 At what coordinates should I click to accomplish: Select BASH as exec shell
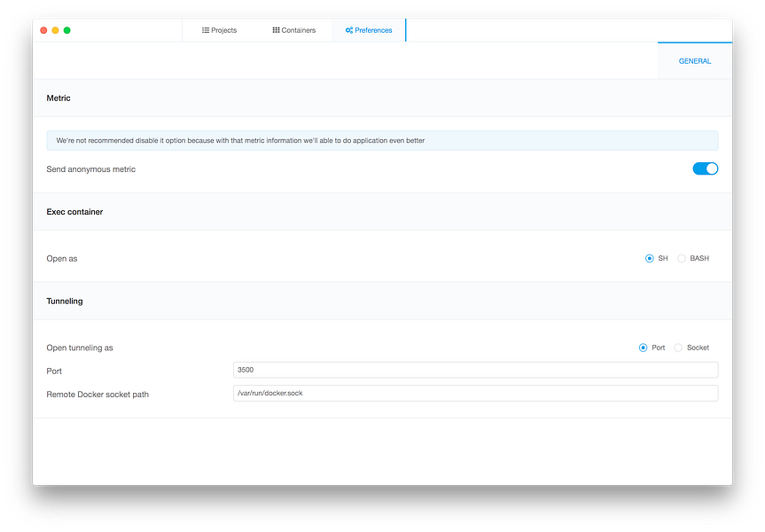pos(682,259)
